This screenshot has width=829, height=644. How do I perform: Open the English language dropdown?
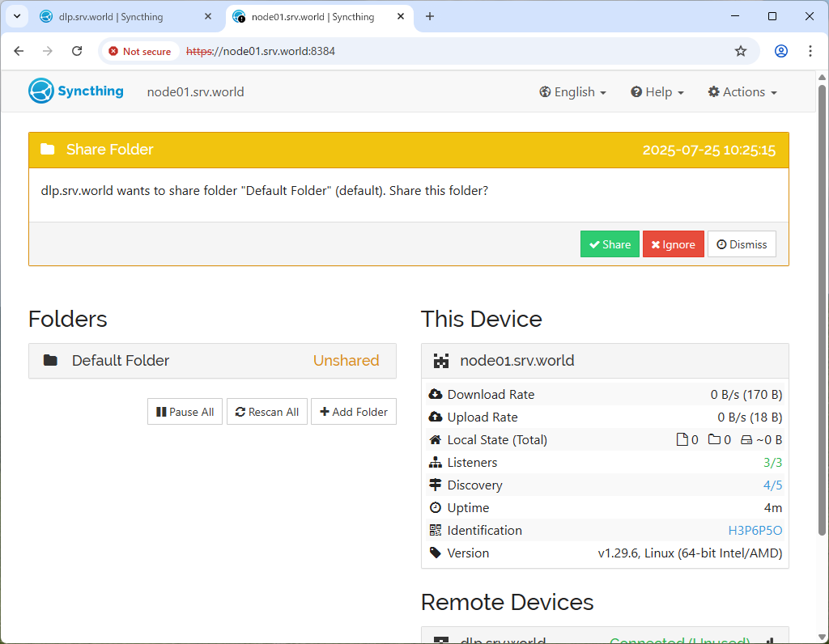[572, 92]
